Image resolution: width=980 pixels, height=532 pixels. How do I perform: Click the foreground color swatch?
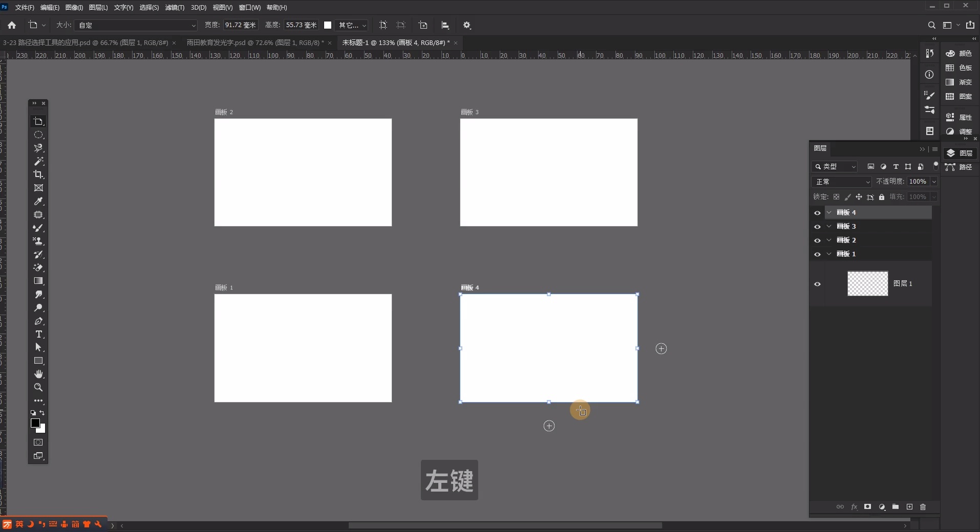[x=36, y=423]
